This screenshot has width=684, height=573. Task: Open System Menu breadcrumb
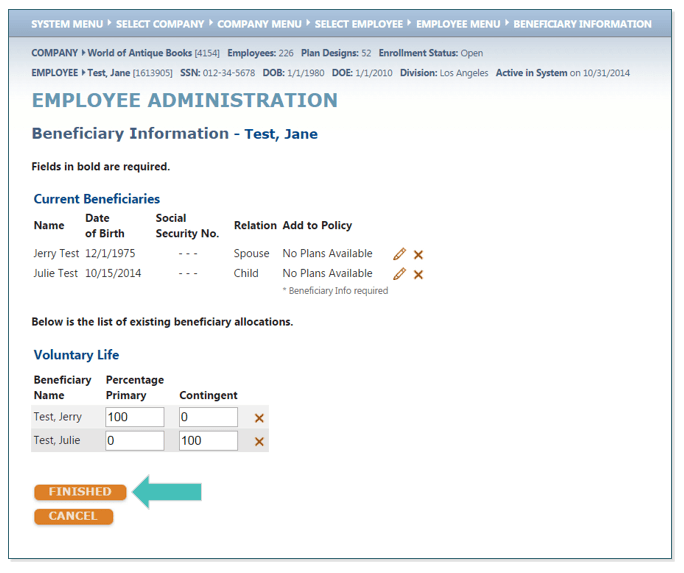pyautogui.click(x=67, y=24)
